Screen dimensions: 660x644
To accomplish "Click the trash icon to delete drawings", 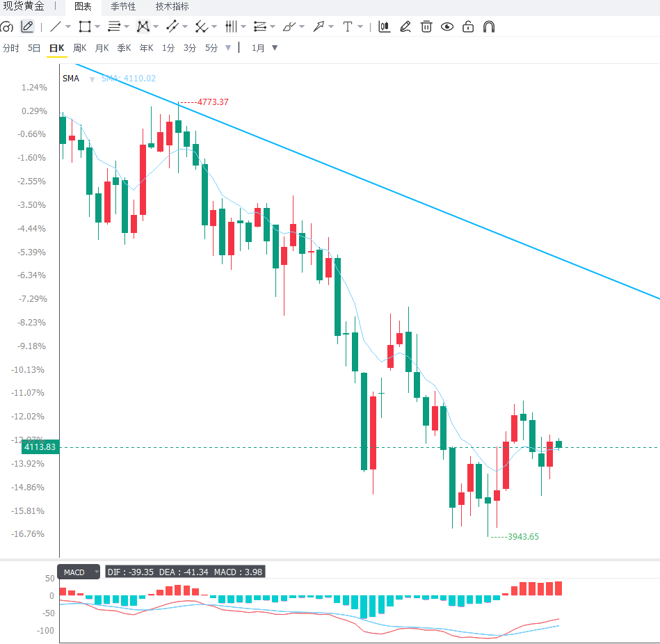I will [426, 27].
